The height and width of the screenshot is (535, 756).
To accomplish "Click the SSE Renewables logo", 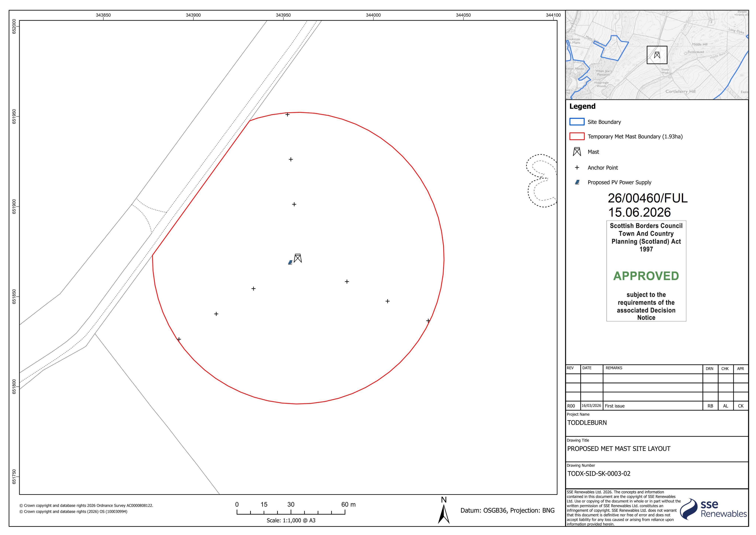I will 713,509.
